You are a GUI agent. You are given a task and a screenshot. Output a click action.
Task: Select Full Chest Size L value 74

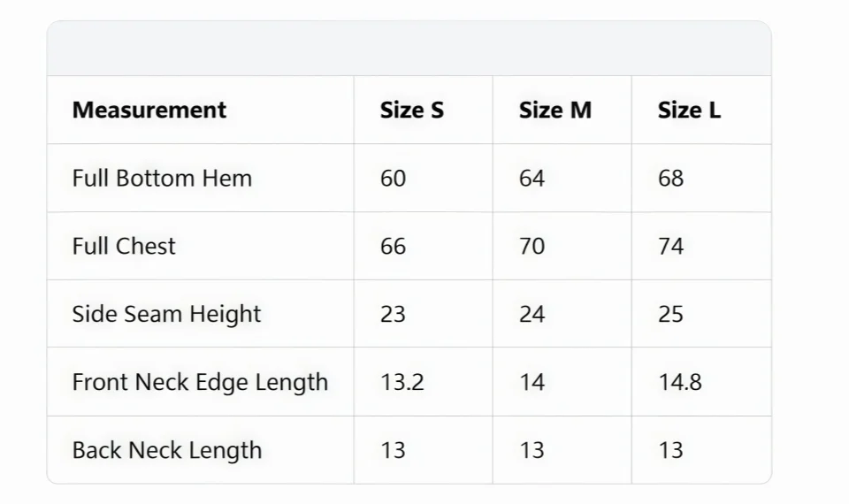tap(670, 247)
